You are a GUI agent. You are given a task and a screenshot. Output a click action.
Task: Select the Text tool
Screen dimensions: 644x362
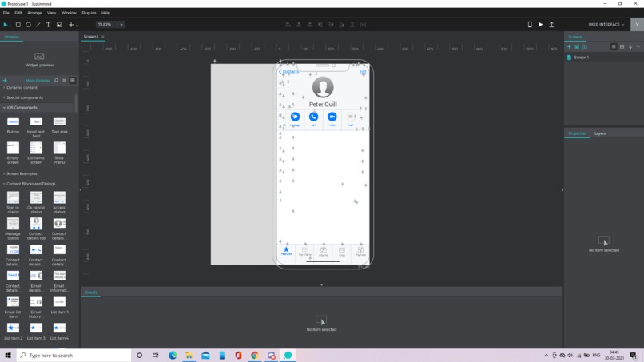(48, 25)
